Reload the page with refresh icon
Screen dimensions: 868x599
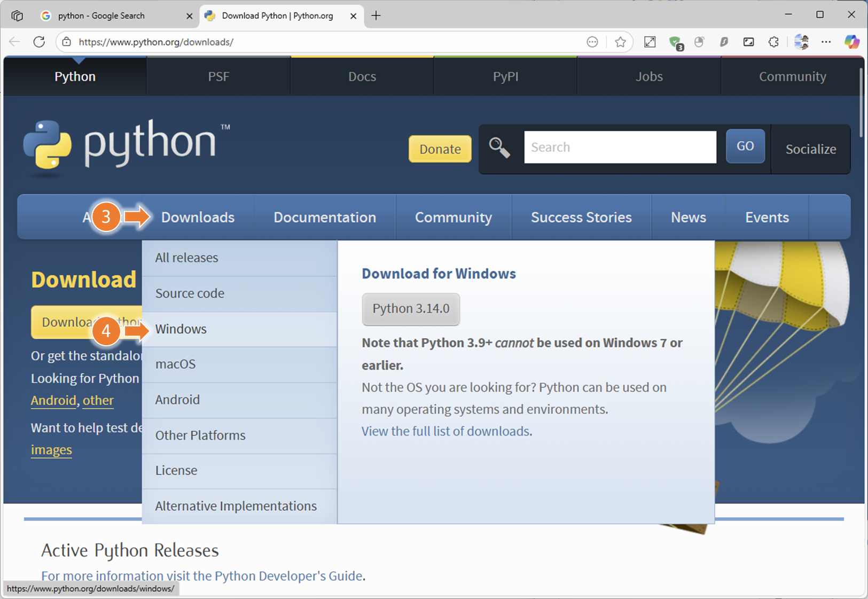39,42
